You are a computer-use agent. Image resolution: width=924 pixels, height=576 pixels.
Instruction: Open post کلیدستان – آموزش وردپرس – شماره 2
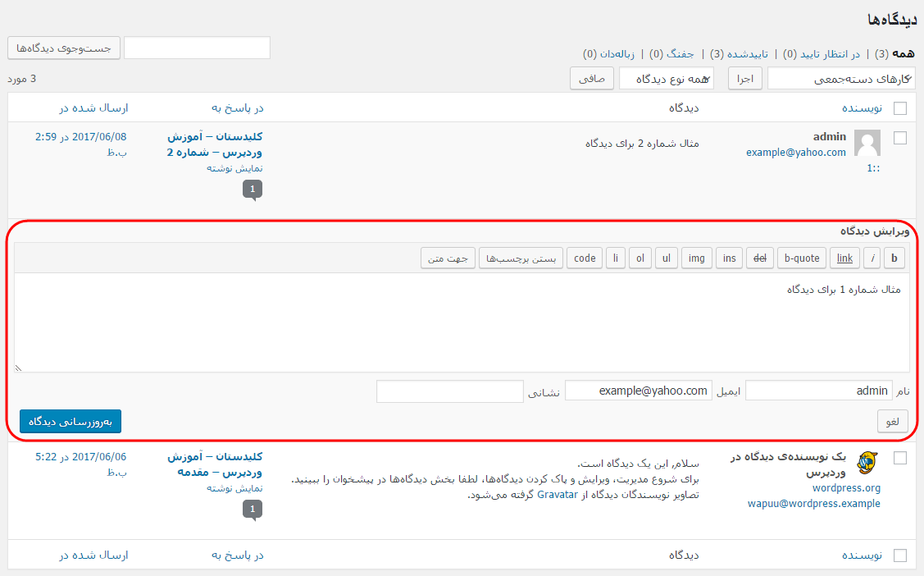click(x=215, y=144)
